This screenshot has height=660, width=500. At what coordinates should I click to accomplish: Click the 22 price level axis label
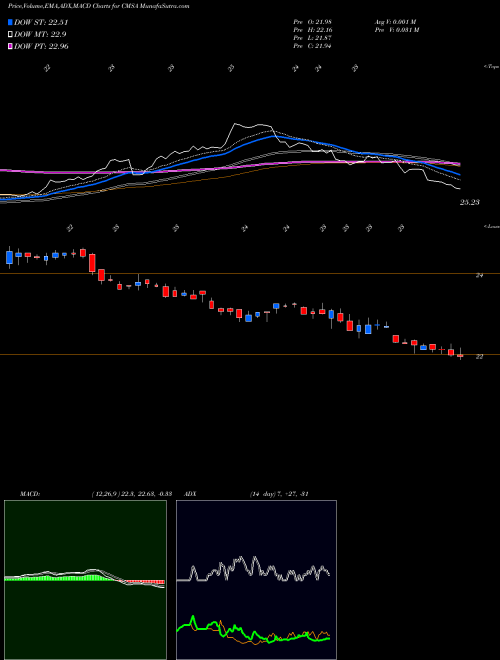point(479,357)
